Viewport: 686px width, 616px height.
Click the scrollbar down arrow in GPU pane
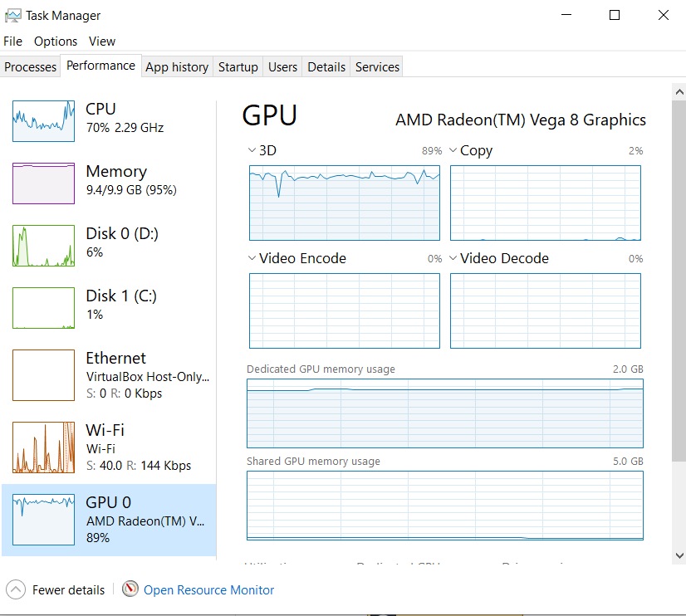pos(679,555)
